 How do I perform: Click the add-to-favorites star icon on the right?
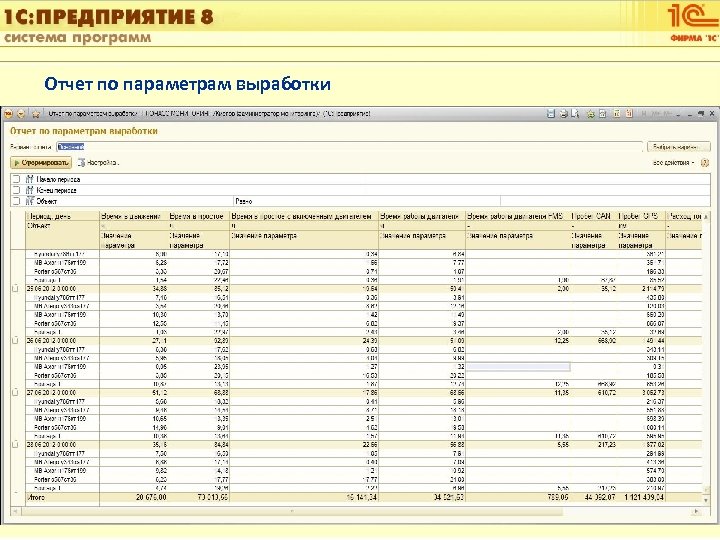(591, 113)
